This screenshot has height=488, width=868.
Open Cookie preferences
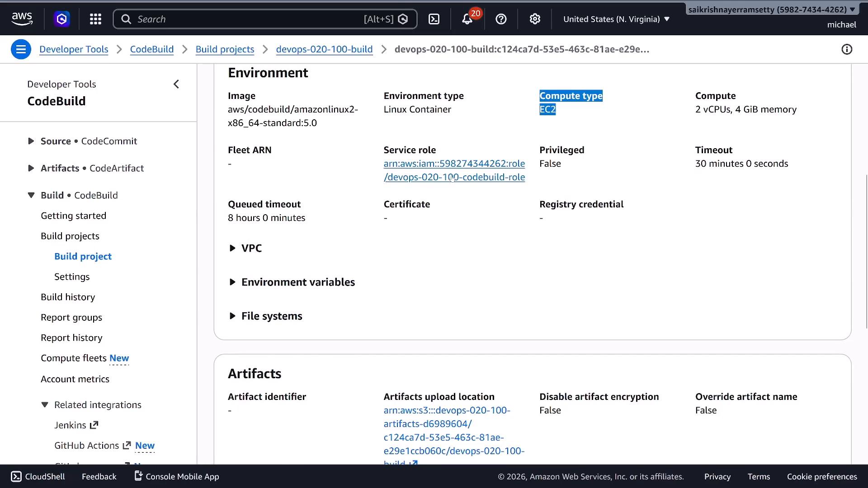(822, 476)
